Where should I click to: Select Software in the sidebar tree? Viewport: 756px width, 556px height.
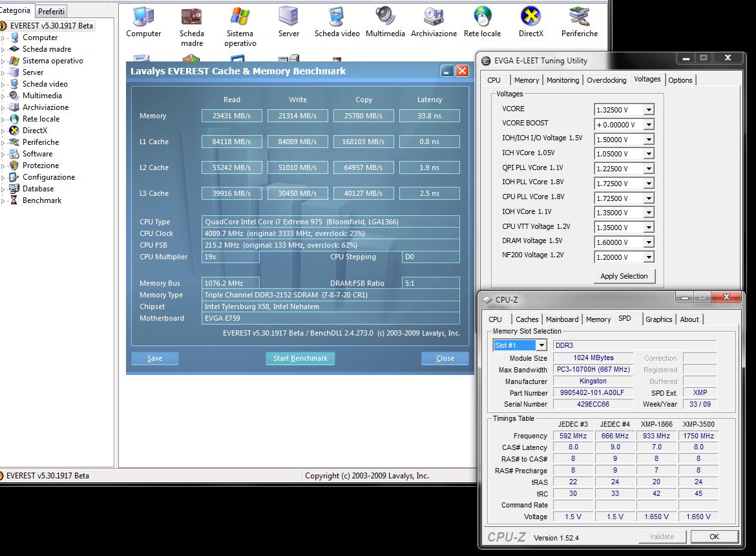pyautogui.click(x=37, y=154)
